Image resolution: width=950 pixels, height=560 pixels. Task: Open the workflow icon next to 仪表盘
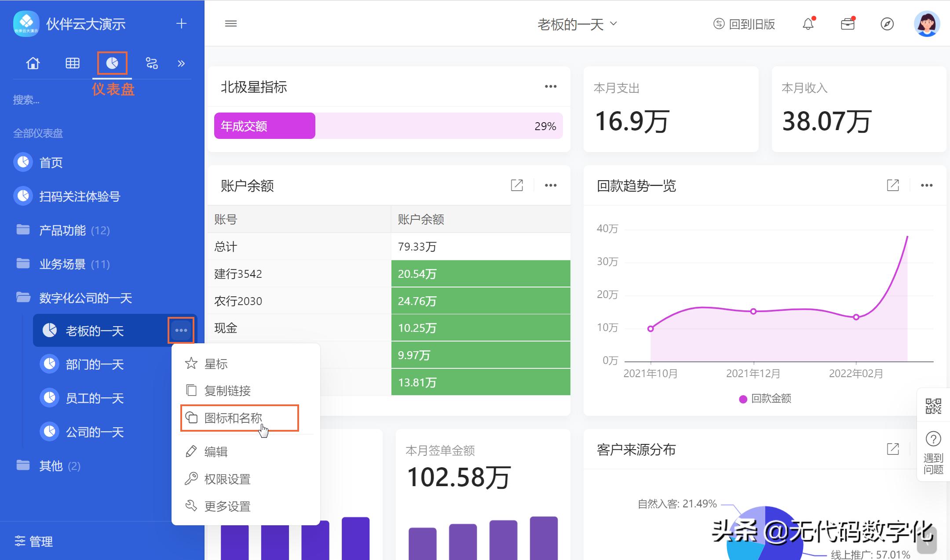pyautogui.click(x=151, y=62)
